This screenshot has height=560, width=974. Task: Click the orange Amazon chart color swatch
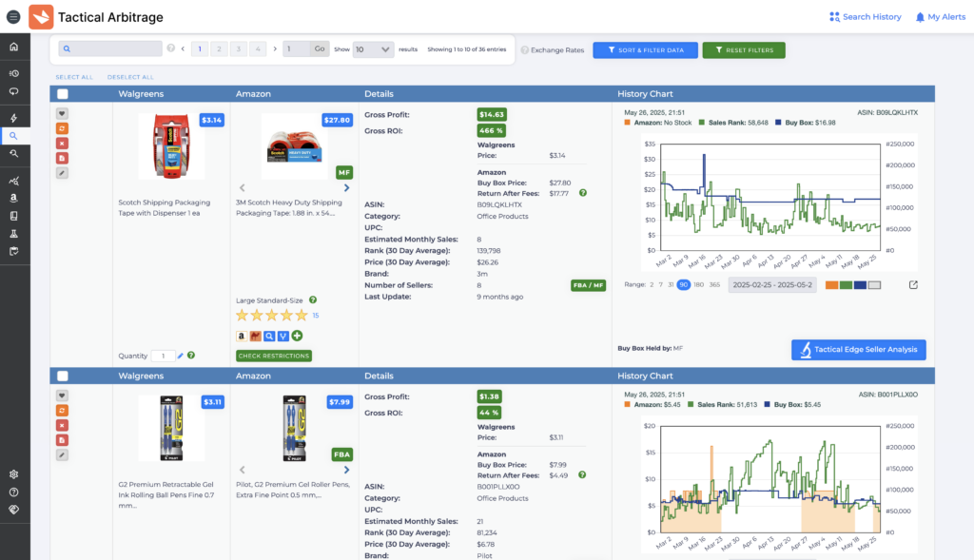pyautogui.click(x=832, y=284)
